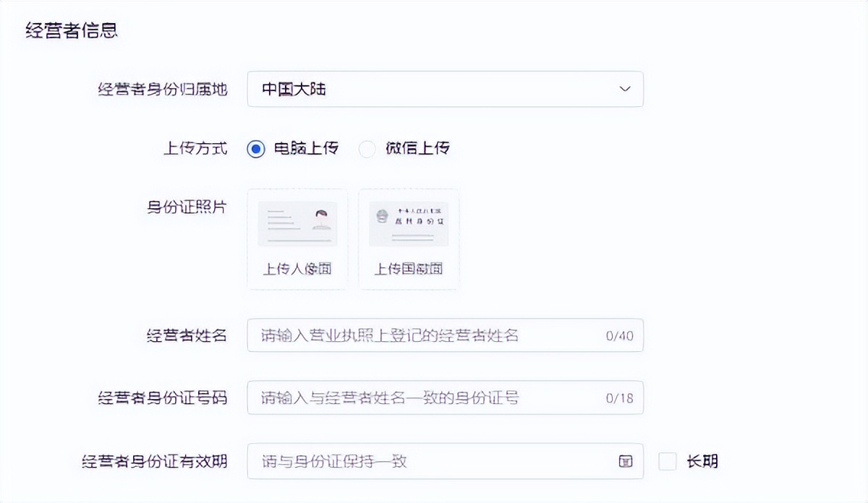The height and width of the screenshot is (503, 868).
Task: Click the 经营者身份证有效期 field label
Action: (x=155, y=461)
